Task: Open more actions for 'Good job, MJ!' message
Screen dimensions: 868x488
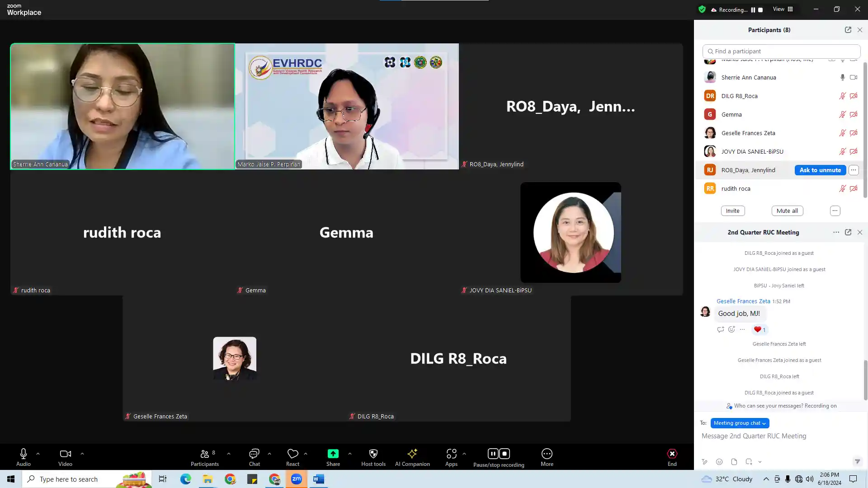Action: (x=742, y=329)
